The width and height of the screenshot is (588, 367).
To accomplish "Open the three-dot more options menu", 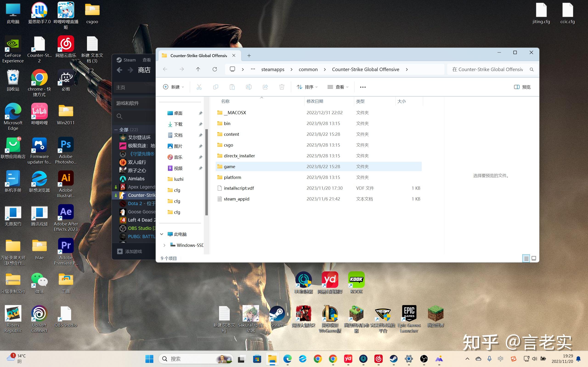I will (x=363, y=87).
